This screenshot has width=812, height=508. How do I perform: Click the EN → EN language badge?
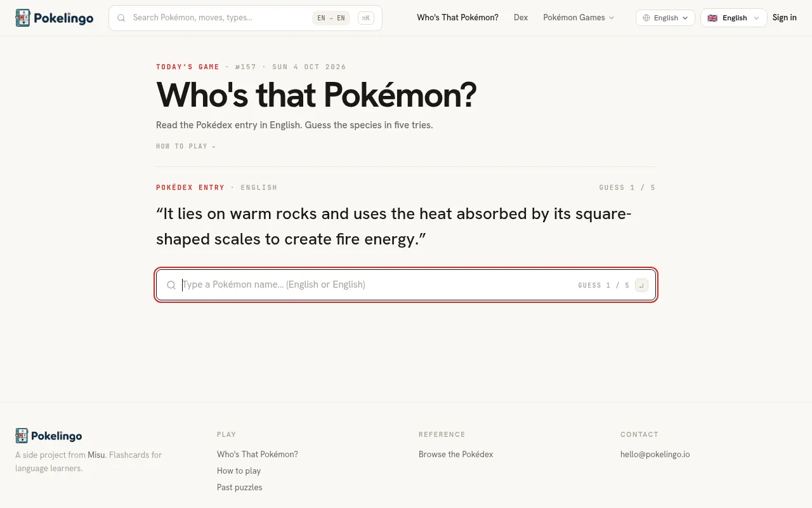coord(331,18)
